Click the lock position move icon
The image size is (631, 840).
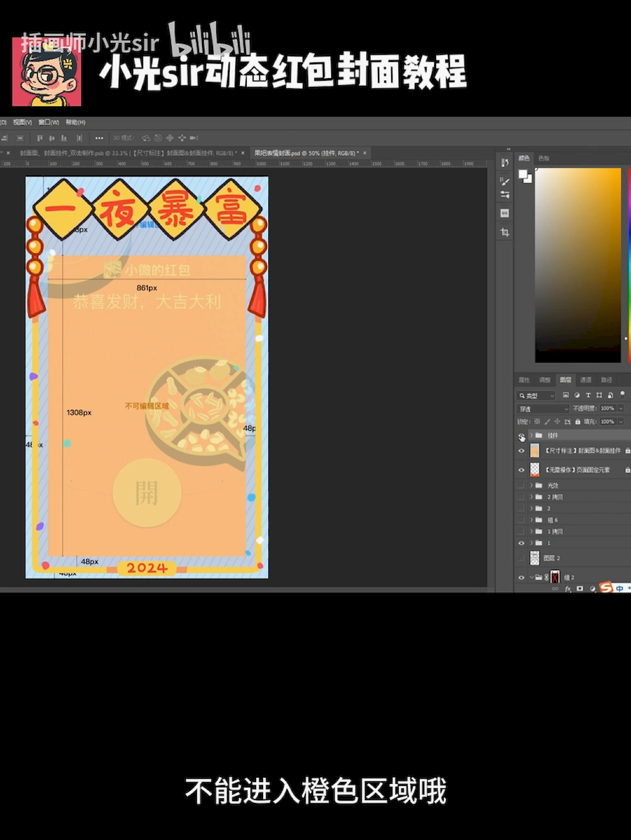pyautogui.click(x=557, y=421)
